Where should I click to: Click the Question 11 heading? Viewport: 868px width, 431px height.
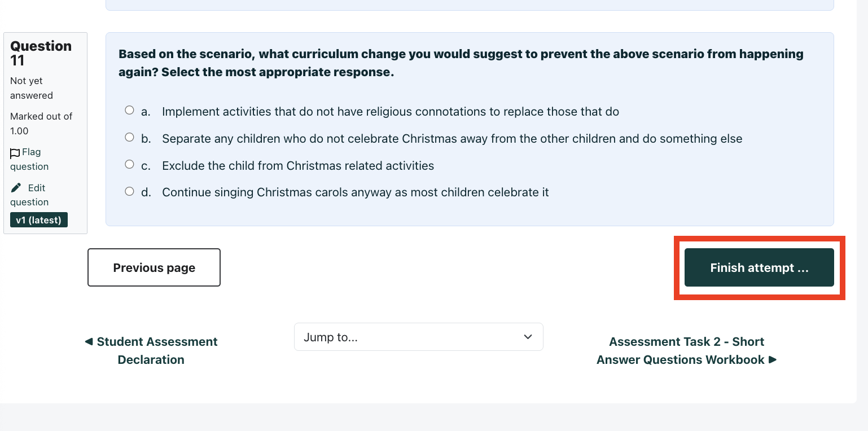coord(41,53)
